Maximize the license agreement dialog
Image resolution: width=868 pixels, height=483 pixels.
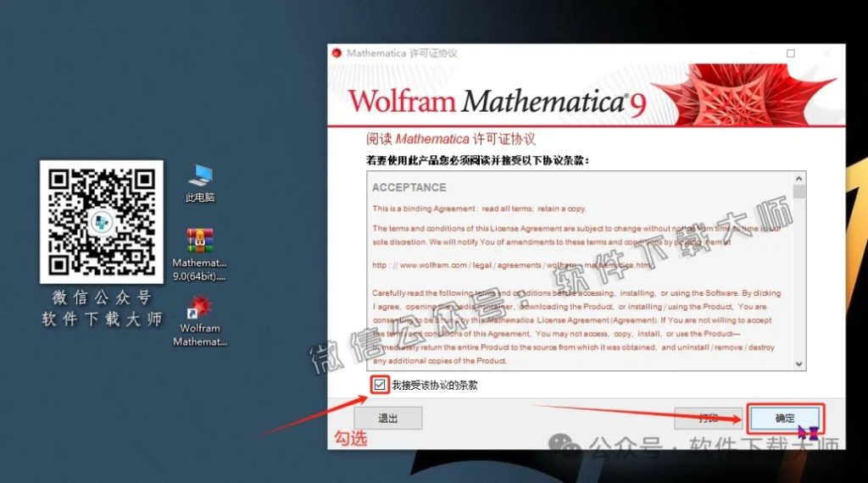click(x=791, y=53)
